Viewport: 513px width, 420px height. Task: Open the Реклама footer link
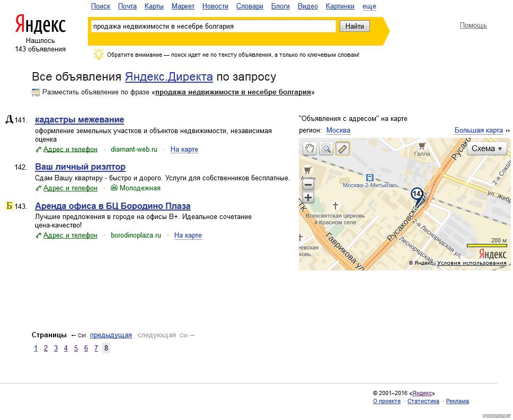(457, 401)
